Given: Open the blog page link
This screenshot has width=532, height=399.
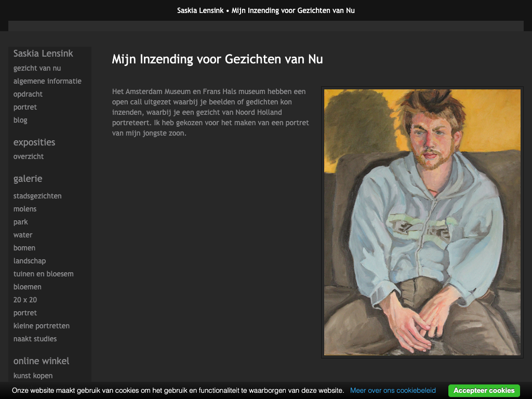Looking at the screenshot, I should pyautogui.click(x=20, y=120).
